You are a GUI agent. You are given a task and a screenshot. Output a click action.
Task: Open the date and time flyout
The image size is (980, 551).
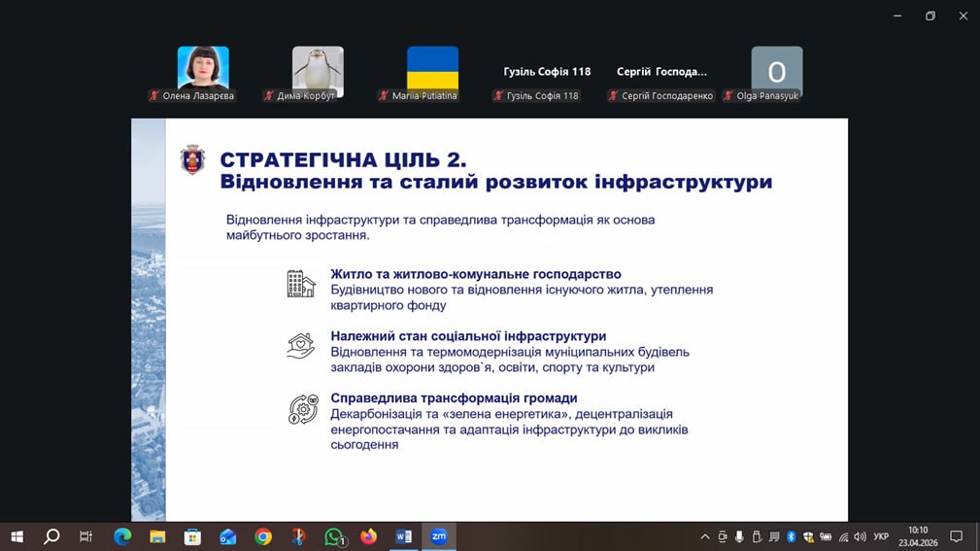tap(918, 536)
